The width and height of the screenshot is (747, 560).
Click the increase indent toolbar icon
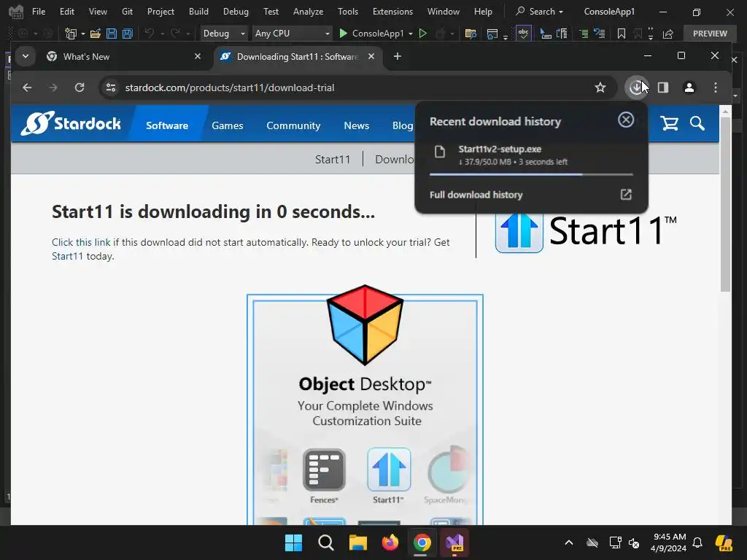(x=584, y=34)
